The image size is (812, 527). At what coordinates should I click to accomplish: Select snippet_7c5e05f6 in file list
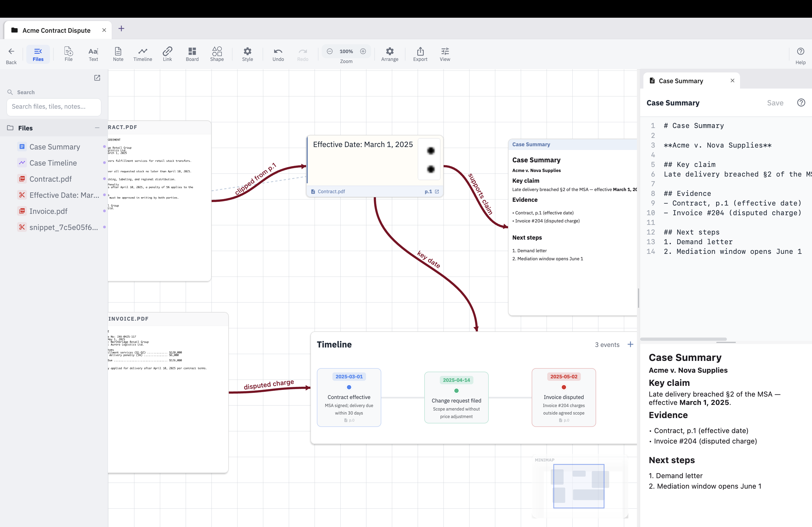pyautogui.click(x=63, y=227)
